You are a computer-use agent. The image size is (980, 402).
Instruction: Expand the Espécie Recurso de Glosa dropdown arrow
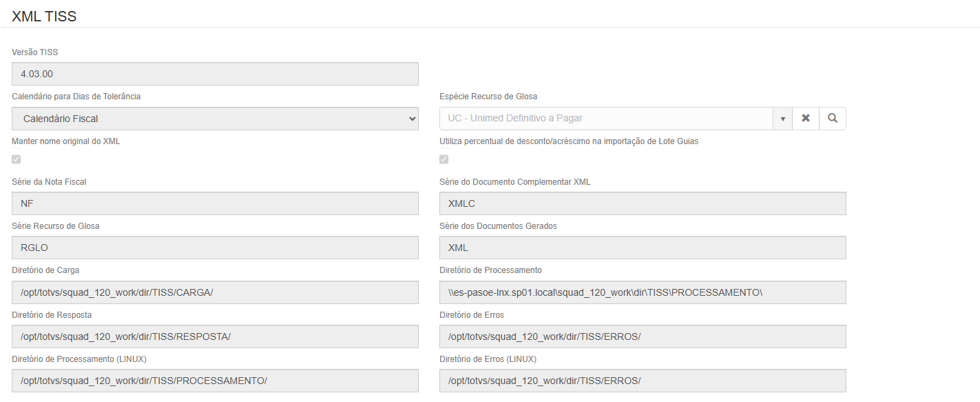click(782, 119)
